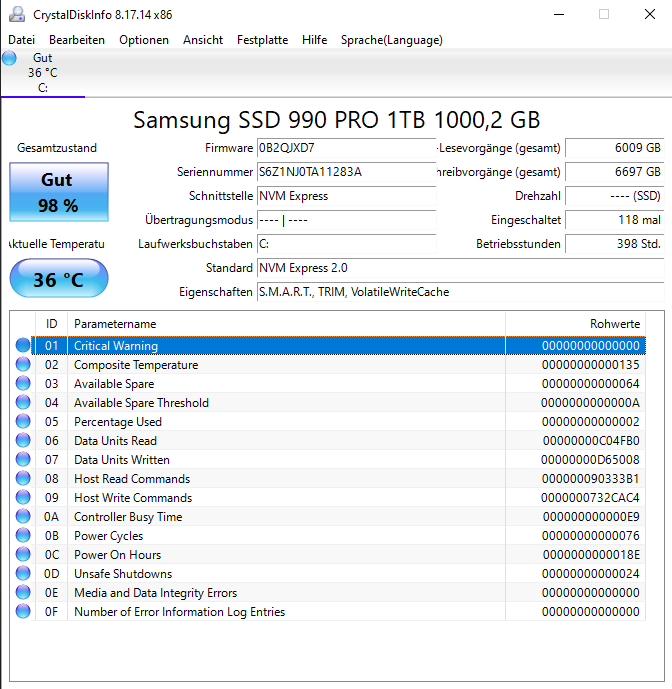Viewport: 672px width, 689px height.
Task: Click the Standard field NVM Express 2.0
Action: click(x=461, y=268)
